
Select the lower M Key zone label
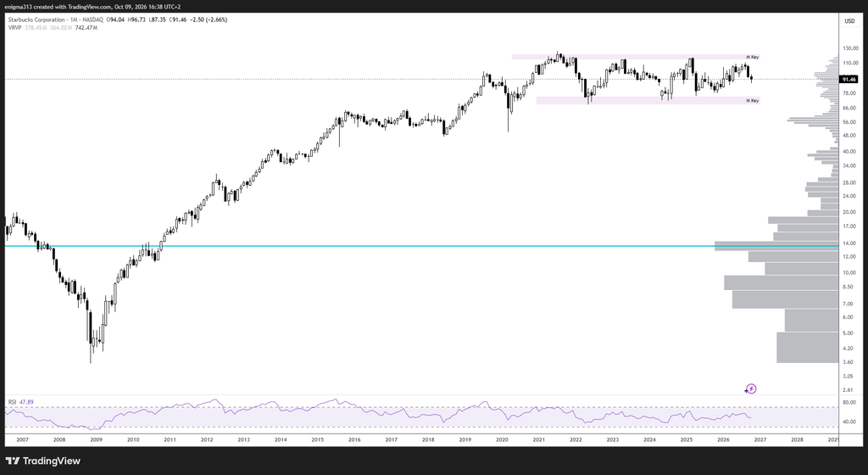coord(753,101)
